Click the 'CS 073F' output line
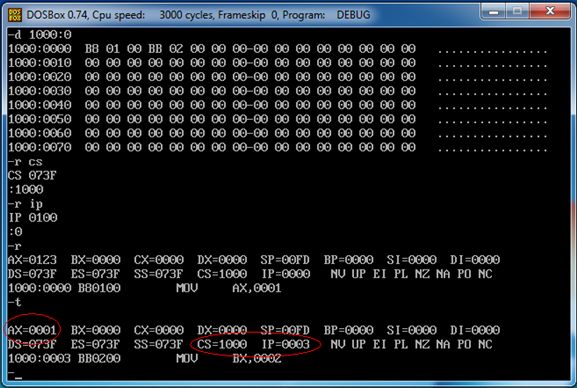Image resolution: width=577 pixels, height=388 pixels. tap(32, 175)
